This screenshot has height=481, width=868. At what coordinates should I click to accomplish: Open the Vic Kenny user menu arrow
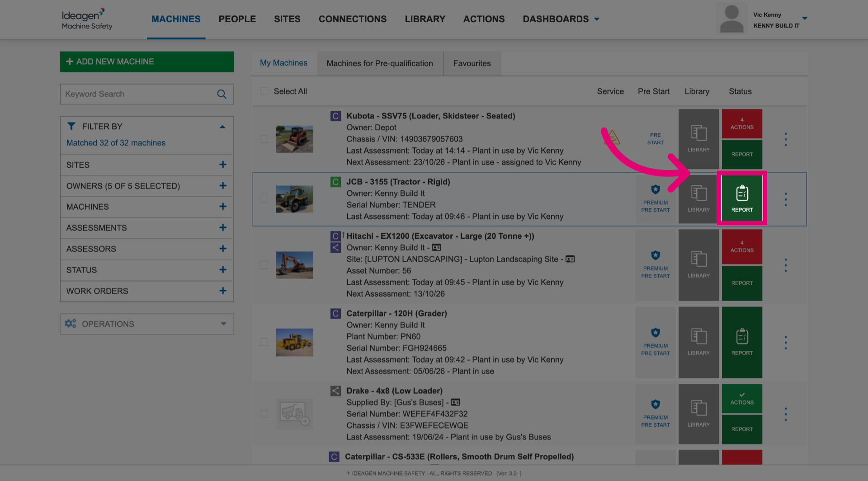[x=805, y=19]
